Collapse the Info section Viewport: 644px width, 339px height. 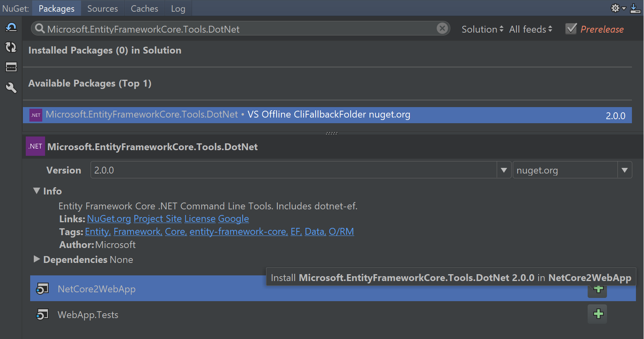click(x=37, y=191)
